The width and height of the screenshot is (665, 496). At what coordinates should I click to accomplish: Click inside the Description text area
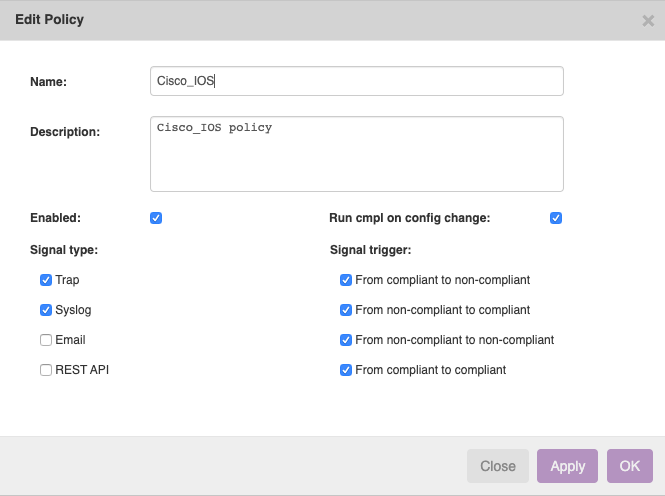coord(356,154)
